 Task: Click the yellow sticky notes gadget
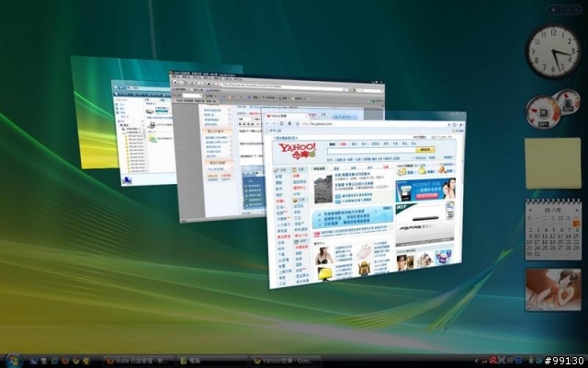(553, 163)
